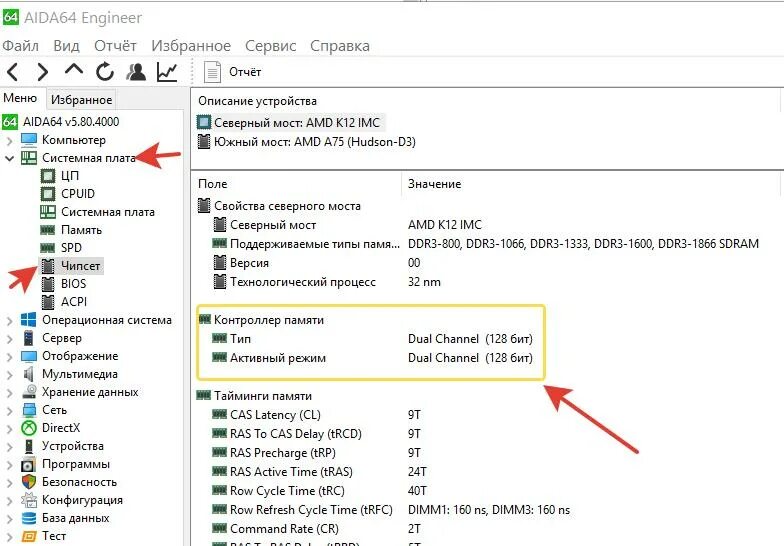Collapse the Системная плата parent tree node
The height and width of the screenshot is (546, 784).
click(x=10, y=158)
